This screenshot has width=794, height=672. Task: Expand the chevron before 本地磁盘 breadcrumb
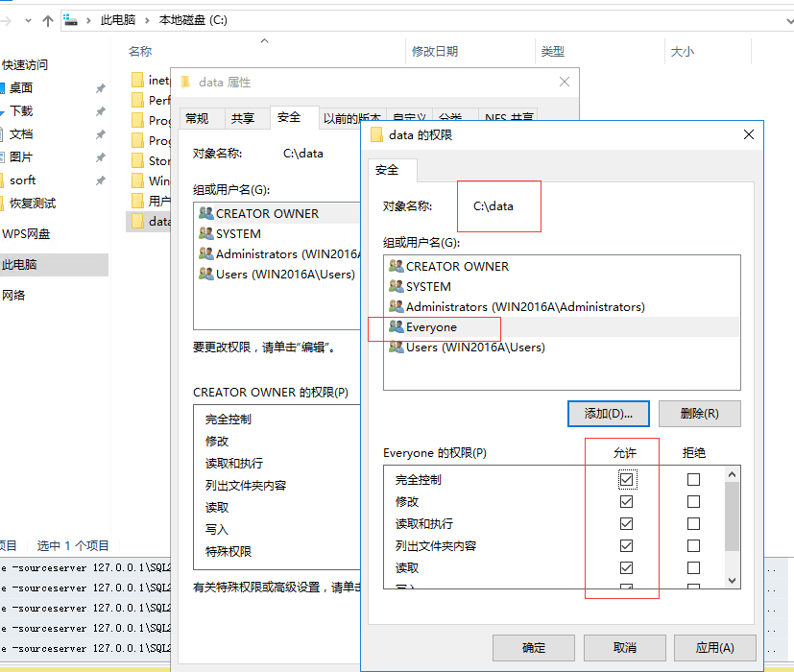pyautogui.click(x=147, y=21)
